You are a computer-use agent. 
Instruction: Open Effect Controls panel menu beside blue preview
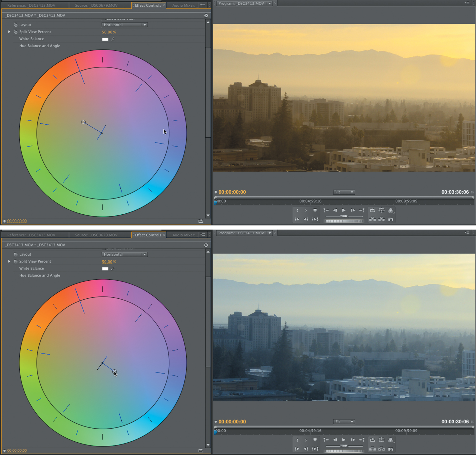coord(202,235)
